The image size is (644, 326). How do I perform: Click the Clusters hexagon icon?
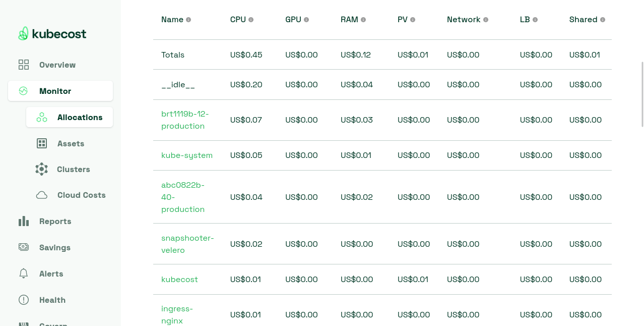[42, 169]
